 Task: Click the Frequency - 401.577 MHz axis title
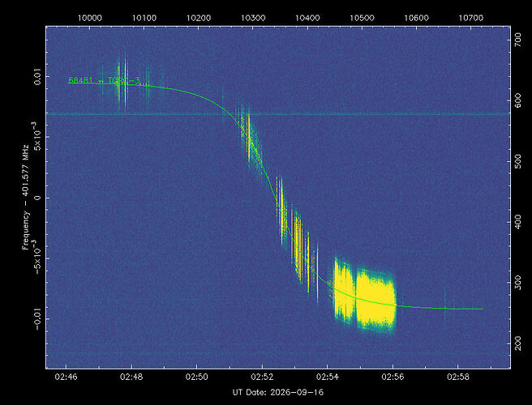click(26, 197)
